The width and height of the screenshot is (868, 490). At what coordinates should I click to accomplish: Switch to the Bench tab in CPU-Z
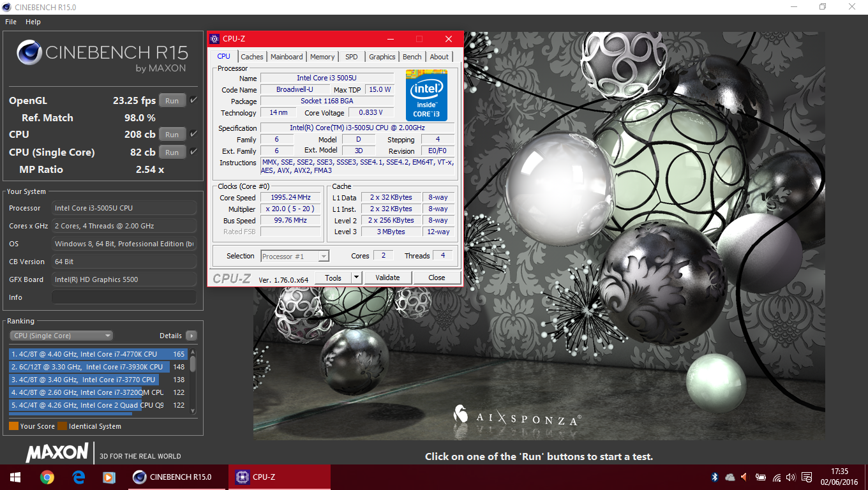(412, 57)
